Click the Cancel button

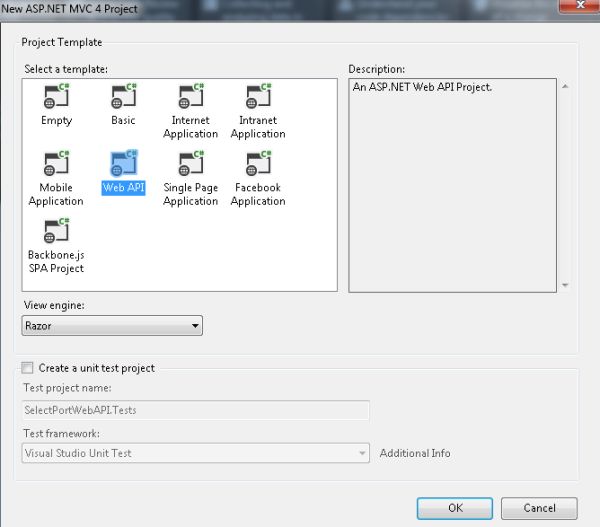[539, 508]
